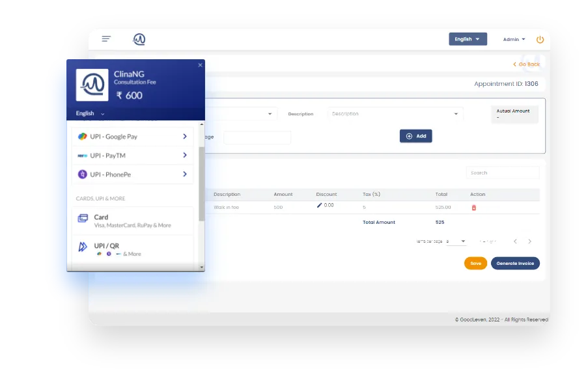588x384 pixels.
Task: Click the Generate Invoice button
Action: (515, 263)
